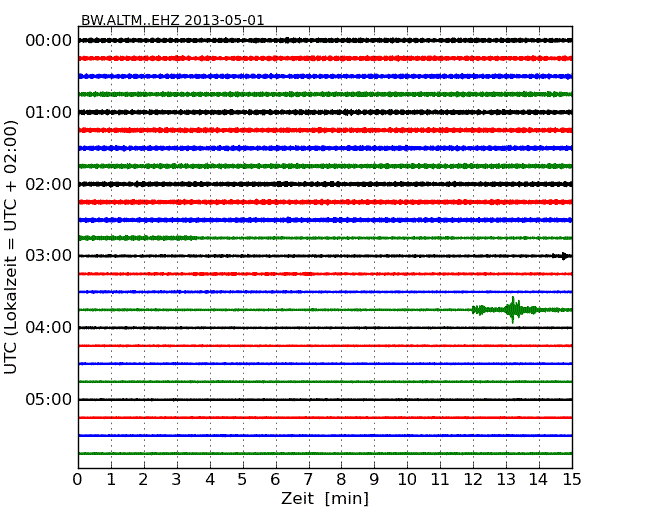Click x-axis tick label 6
The image size is (650, 520).
[x=275, y=480]
